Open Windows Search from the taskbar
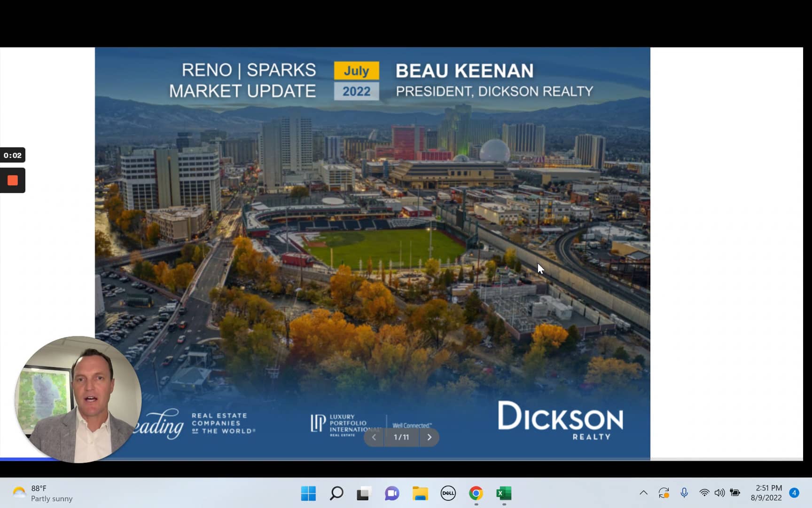This screenshot has height=508, width=812. (x=336, y=493)
